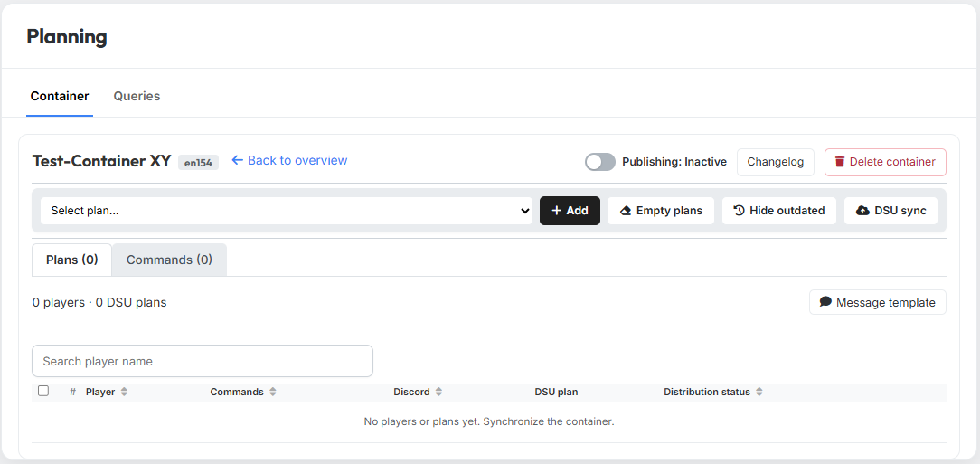
Task: Open the Changelog
Action: coord(776,162)
